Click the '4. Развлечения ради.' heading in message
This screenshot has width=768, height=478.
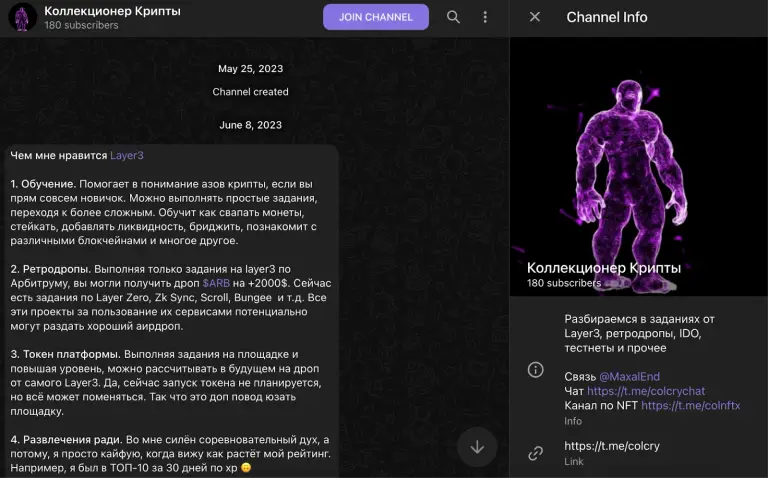click(68, 439)
